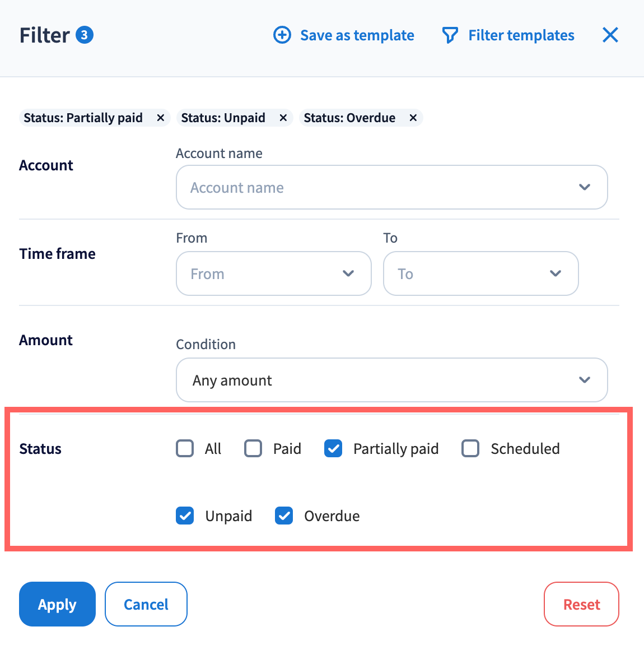Click the blue filter count badge

tap(85, 35)
